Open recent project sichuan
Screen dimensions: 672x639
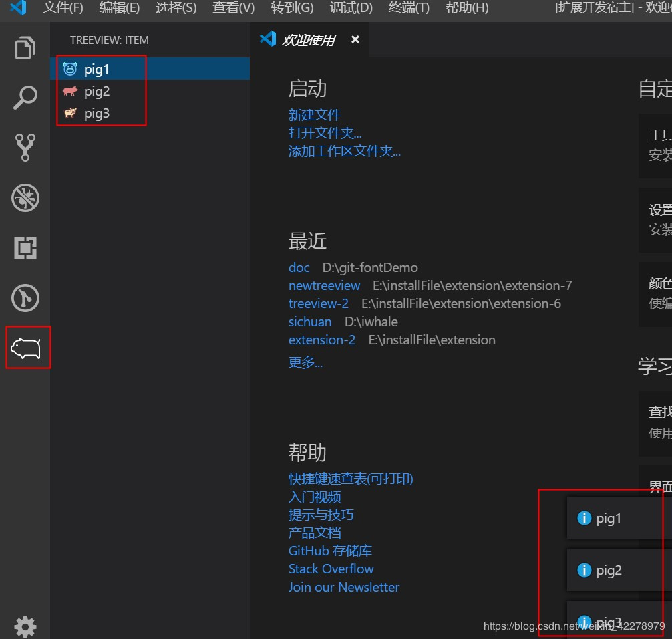310,322
